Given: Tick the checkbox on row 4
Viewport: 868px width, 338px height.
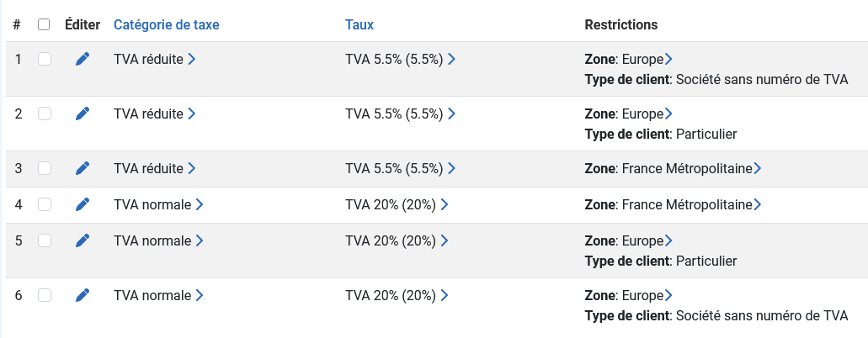Looking at the screenshot, I should [x=45, y=204].
